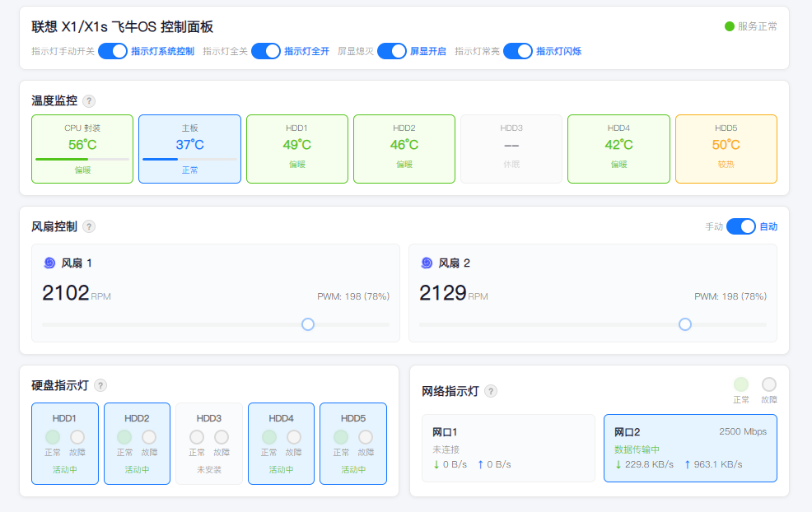The image size is (812, 512).
Task: Click the 2102 RPM reading
Action: [77, 293]
